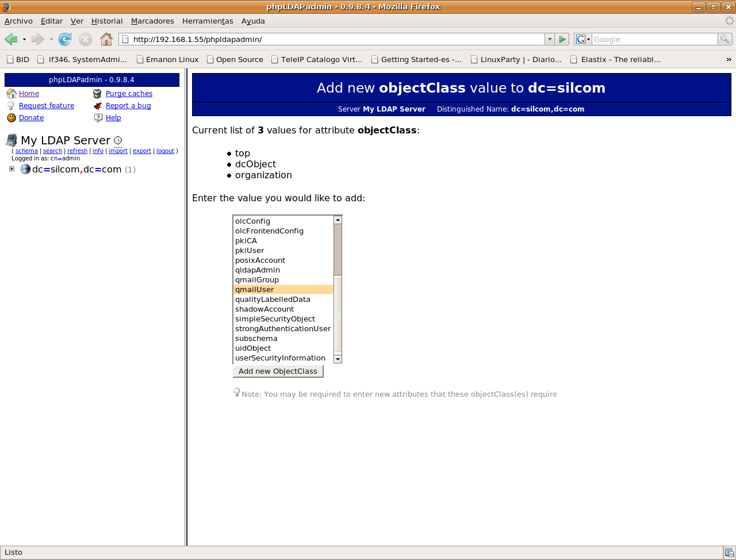Viewport: 736px width, 560px height.
Task: Click the back navigation arrow
Action: 11,39
